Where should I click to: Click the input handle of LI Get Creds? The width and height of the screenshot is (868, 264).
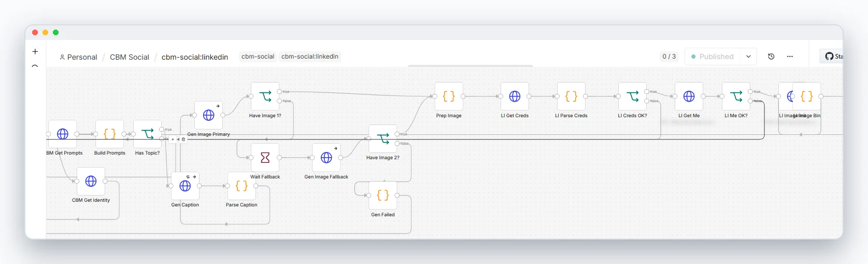501,96
